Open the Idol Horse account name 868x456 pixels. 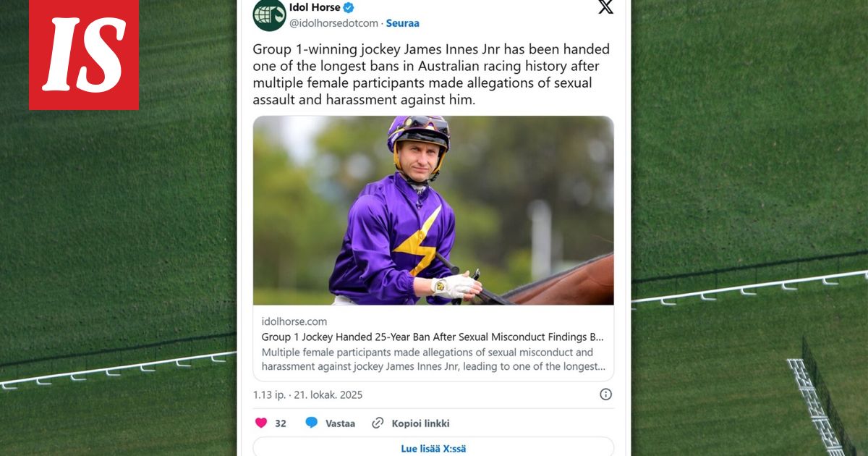[x=315, y=8]
